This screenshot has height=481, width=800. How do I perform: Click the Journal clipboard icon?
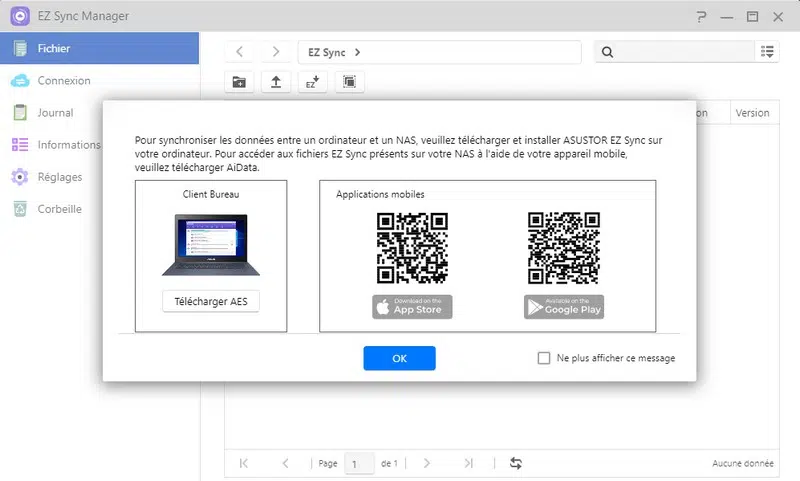(x=20, y=112)
